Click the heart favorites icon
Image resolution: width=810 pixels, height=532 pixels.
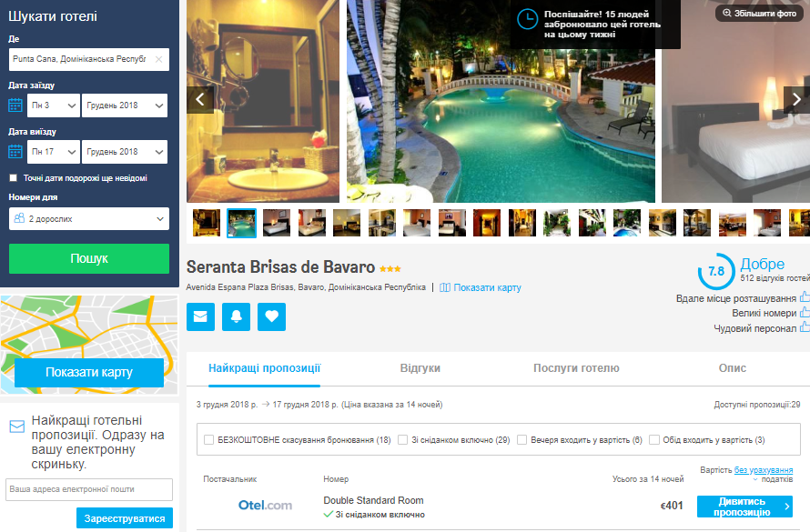271,316
